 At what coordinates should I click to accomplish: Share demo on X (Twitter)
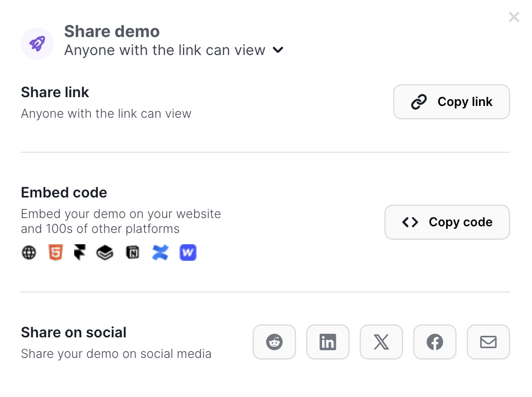point(381,342)
